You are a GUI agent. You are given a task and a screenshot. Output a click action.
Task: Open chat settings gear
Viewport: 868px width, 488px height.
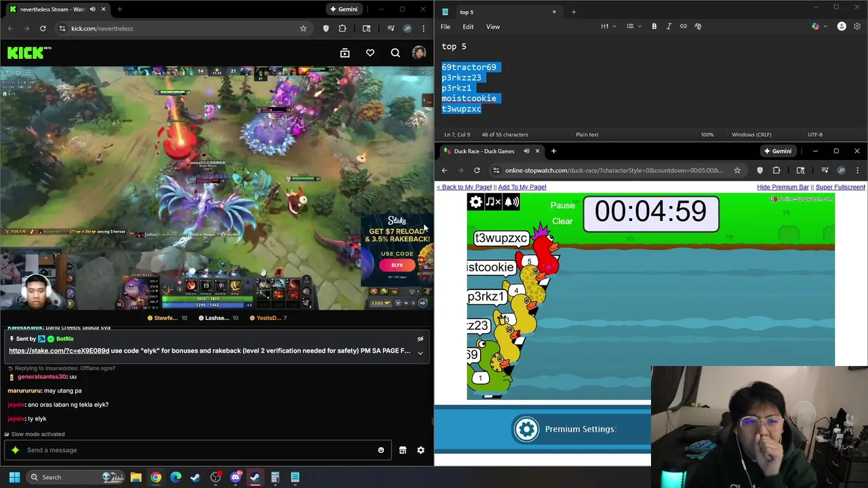420,450
